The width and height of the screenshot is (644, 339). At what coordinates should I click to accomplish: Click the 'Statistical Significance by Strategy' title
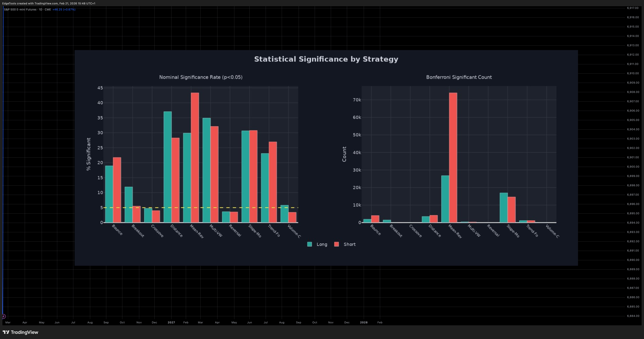[326, 59]
